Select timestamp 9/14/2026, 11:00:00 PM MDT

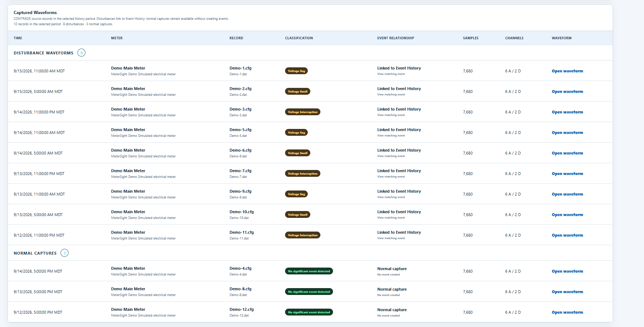click(x=39, y=112)
